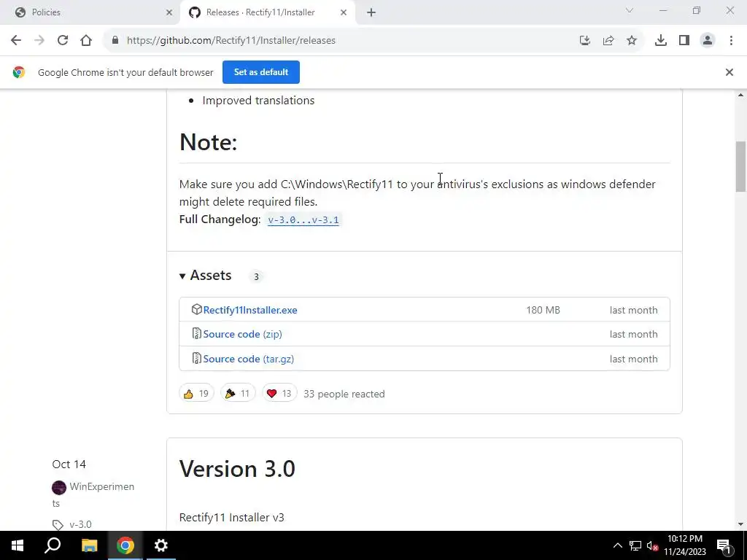Click the 180 MB file size text
The width and height of the screenshot is (747, 560).
point(543,310)
